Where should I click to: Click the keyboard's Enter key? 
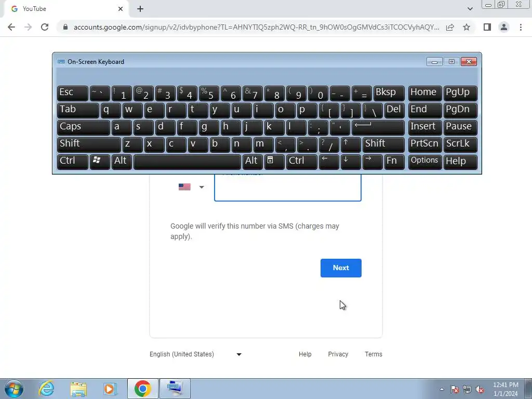pyautogui.click(x=378, y=127)
